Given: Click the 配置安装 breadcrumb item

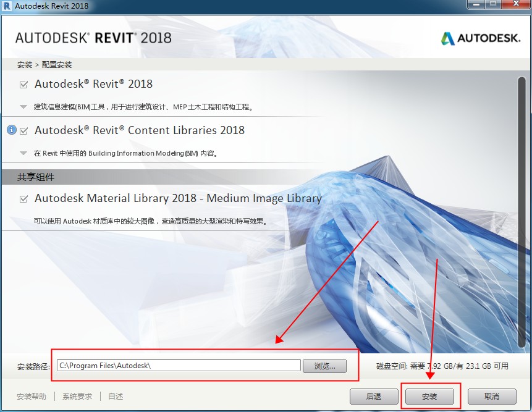Looking at the screenshot, I should click(57, 65).
